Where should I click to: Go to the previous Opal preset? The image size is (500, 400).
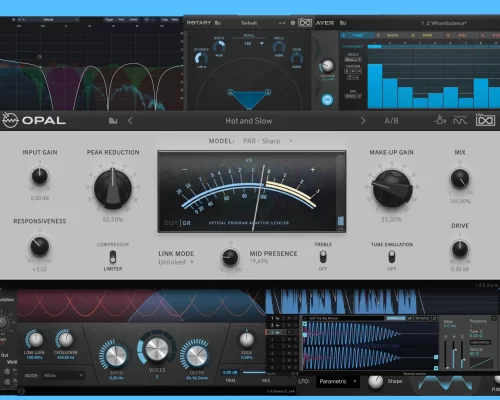point(130,121)
